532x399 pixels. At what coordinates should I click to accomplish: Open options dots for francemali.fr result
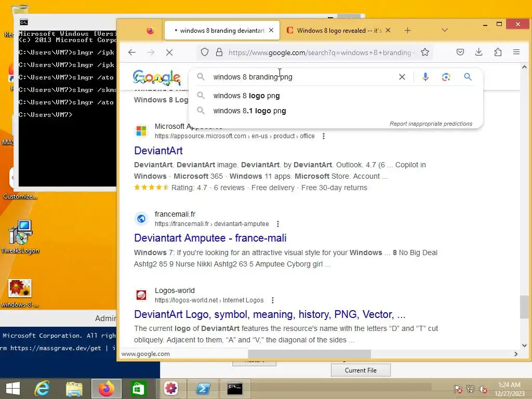pyautogui.click(x=278, y=224)
